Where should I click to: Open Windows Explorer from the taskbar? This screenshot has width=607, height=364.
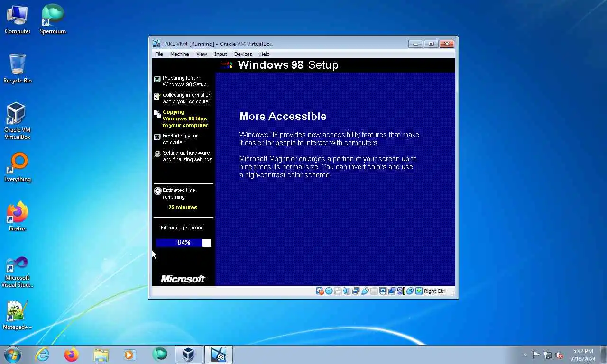(x=101, y=355)
